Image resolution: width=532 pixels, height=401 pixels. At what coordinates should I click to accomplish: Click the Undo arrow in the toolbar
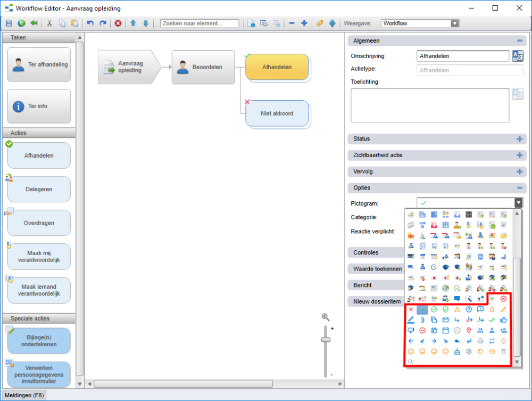click(90, 23)
